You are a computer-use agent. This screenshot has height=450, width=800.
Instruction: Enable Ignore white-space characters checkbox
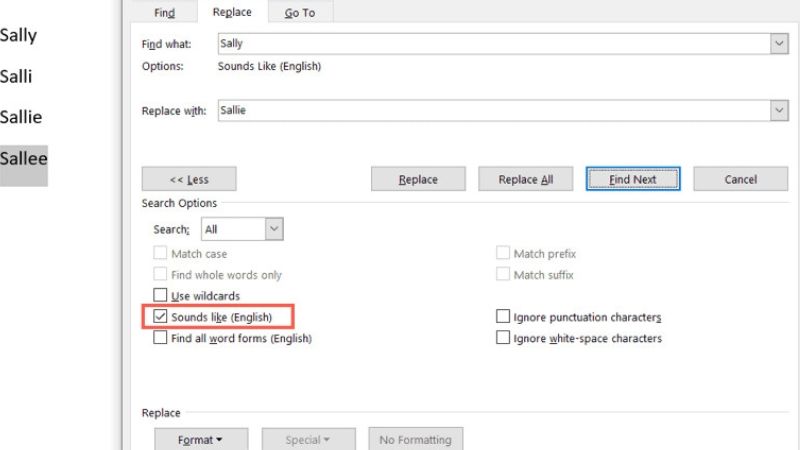(x=503, y=338)
